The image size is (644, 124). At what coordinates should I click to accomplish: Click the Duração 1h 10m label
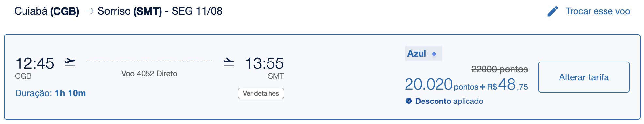pyautogui.click(x=51, y=93)
